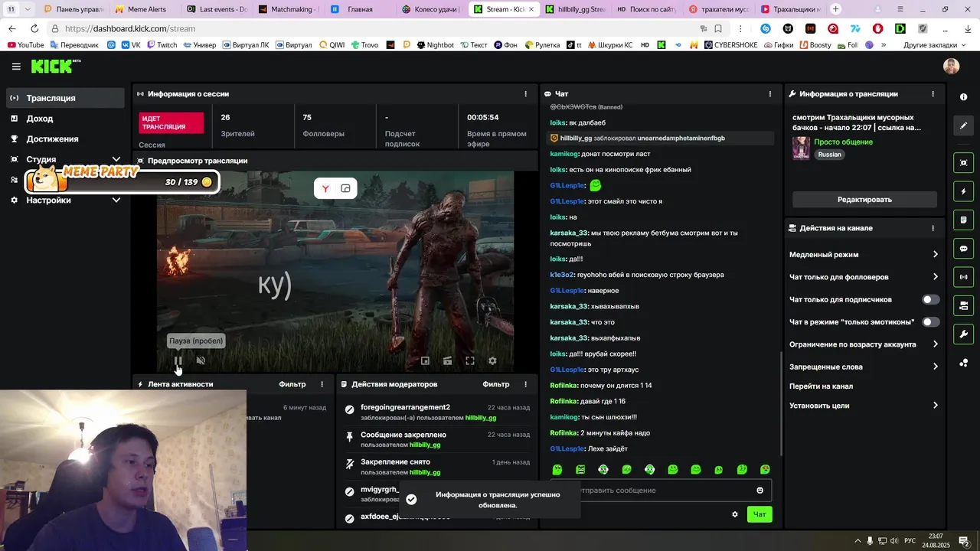980x551 pixels.
Task: Open chat settings gear icon
Action: coord(735,514)
